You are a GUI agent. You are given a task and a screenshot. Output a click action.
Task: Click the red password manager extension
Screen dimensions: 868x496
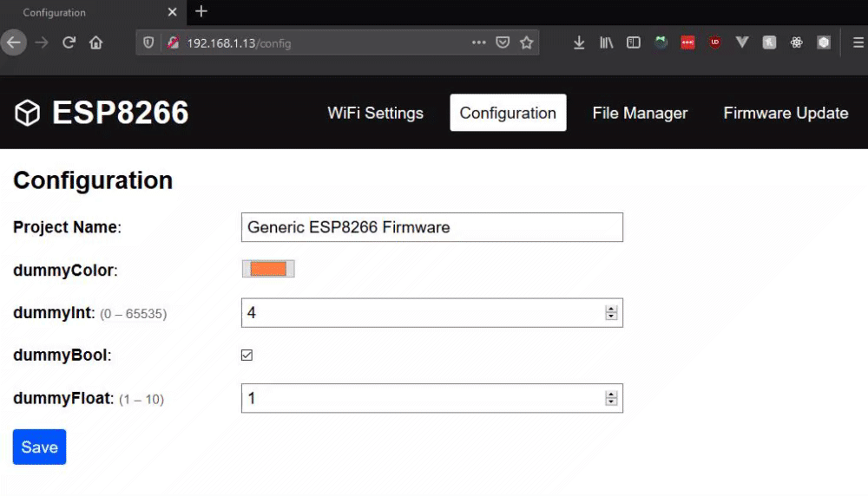pyautogui.click(x=687, y=42)
